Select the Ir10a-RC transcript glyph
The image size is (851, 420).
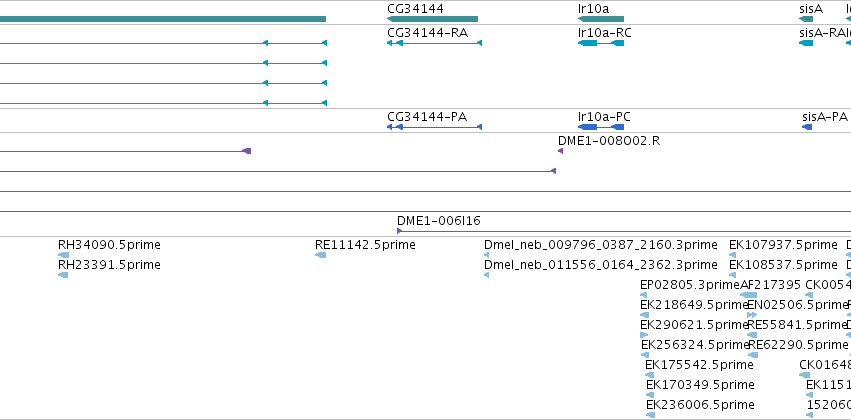[601, 43]
